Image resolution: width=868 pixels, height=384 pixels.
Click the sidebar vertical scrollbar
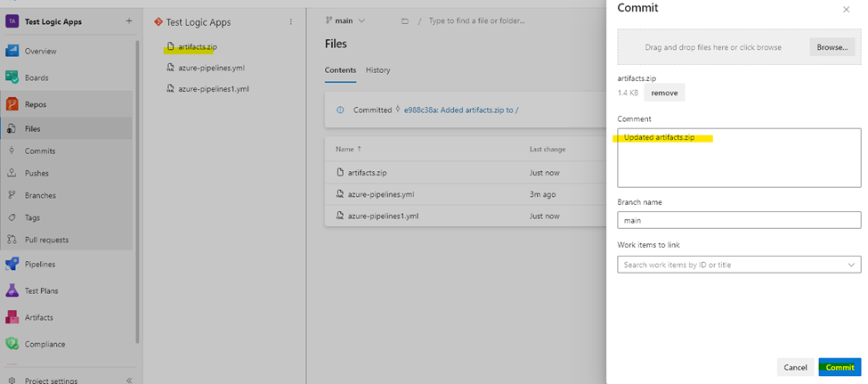coord(138,192)
